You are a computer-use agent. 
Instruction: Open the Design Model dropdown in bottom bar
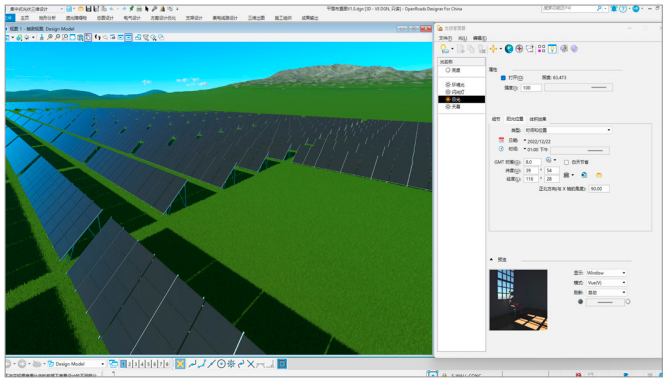pos(76,364)
